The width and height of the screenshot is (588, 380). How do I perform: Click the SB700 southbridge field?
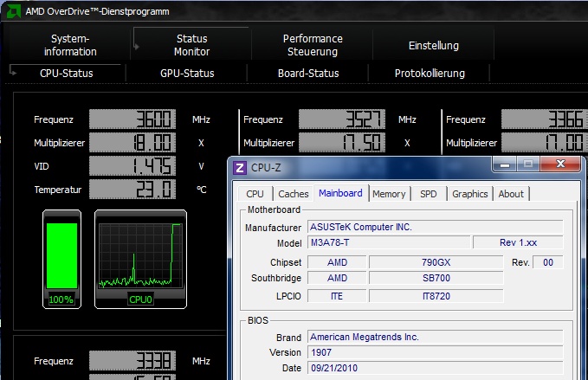[x=436, y=278]
